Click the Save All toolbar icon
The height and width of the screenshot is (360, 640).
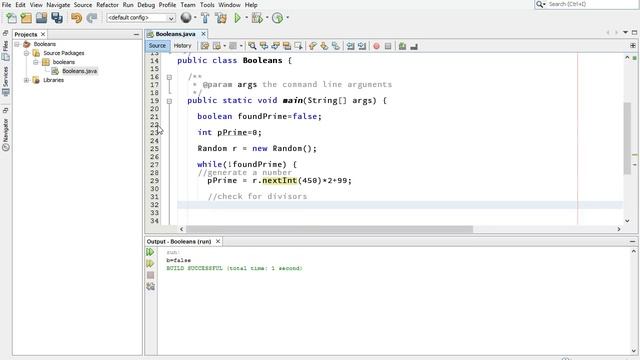(57, 18)
